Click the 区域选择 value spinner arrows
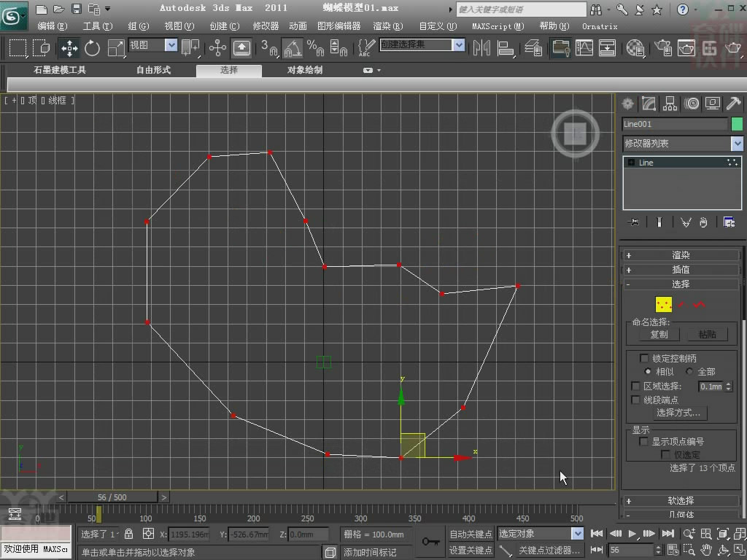This screenshot has width=747, height=560. [x=729, y=386]
